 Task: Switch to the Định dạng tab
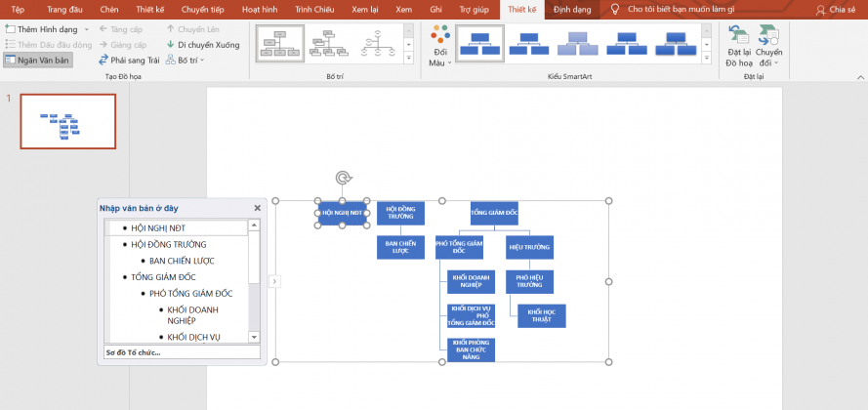click(571, 10)
